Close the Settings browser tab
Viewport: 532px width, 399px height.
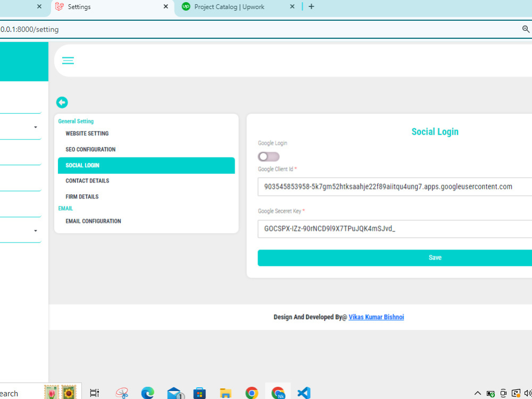click(165, 6)
